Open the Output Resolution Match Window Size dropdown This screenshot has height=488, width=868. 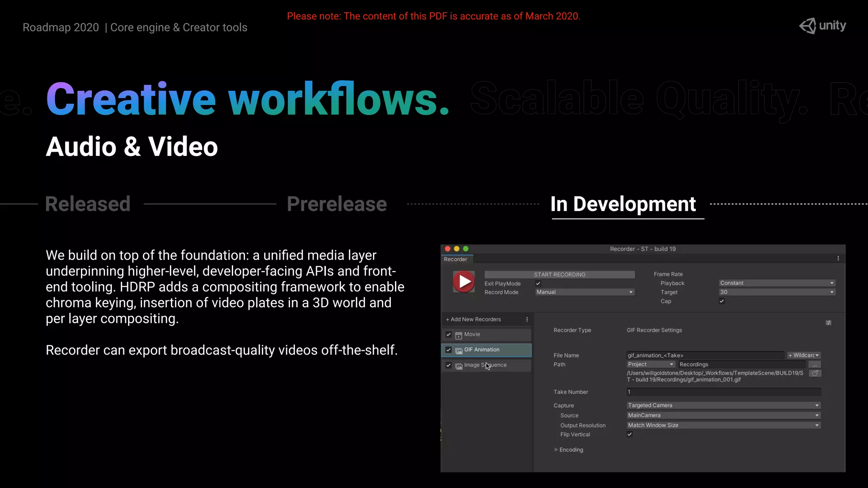pos(724,425)
